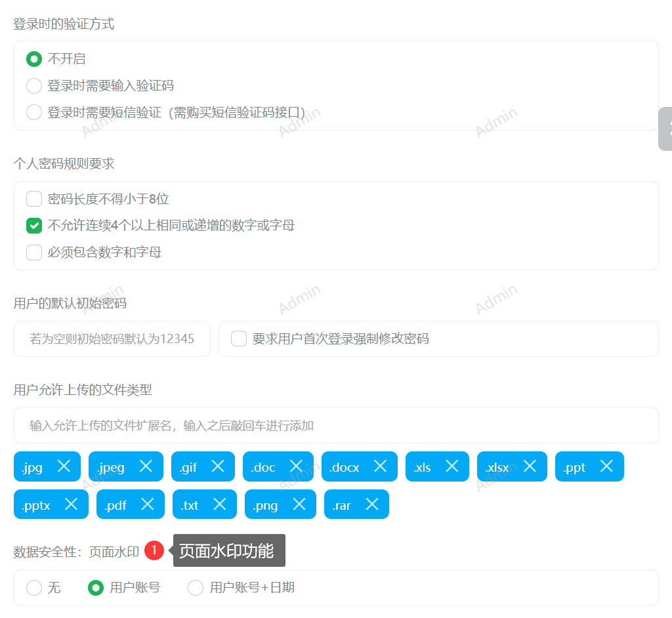Select 用户账号+日期 watermark option

pos(195,588)
